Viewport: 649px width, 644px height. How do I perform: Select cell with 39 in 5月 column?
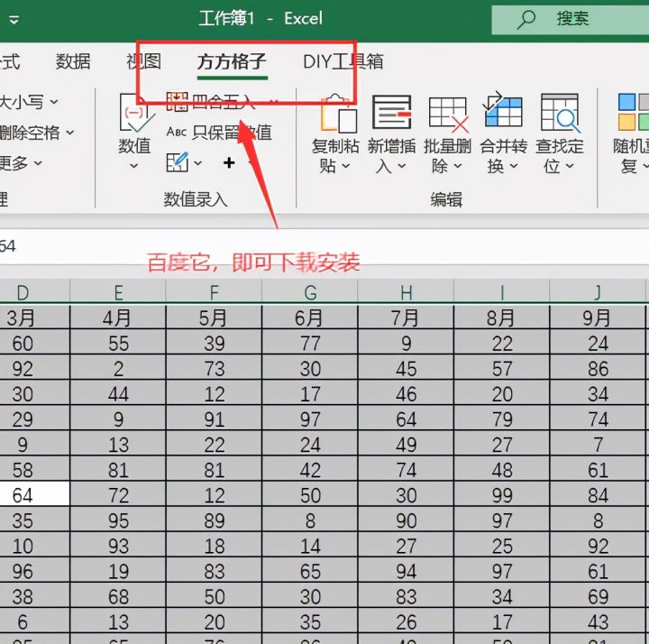pos(214,343)
